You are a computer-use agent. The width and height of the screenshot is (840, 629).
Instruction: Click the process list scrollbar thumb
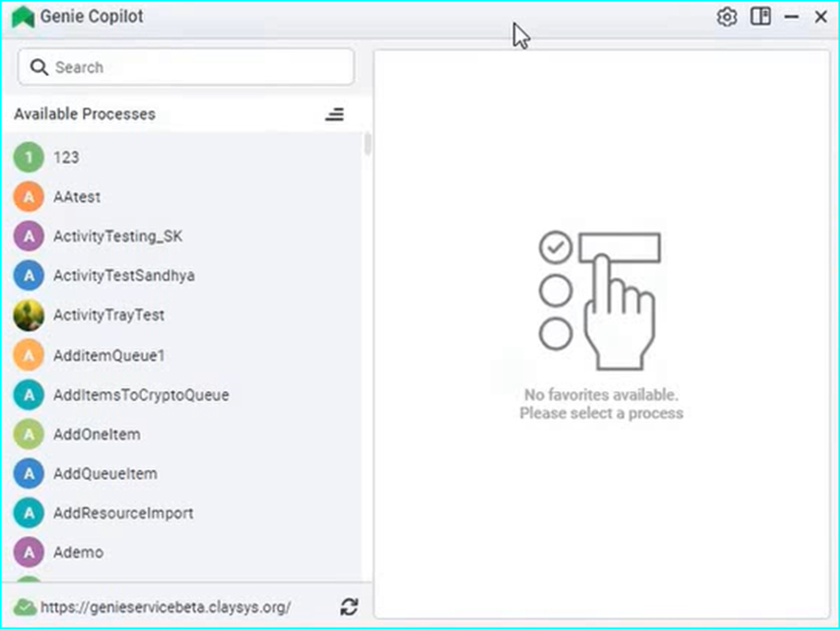(368, 145)
